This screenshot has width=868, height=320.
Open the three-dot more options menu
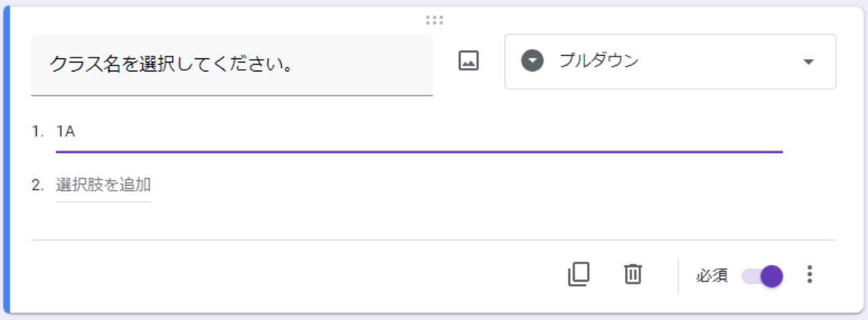click(809, 274)
